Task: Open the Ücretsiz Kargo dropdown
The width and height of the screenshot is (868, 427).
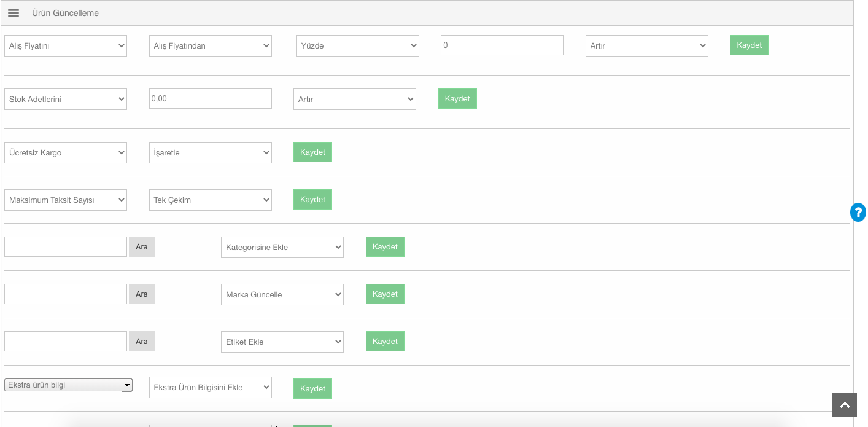Action: [66, 152]
